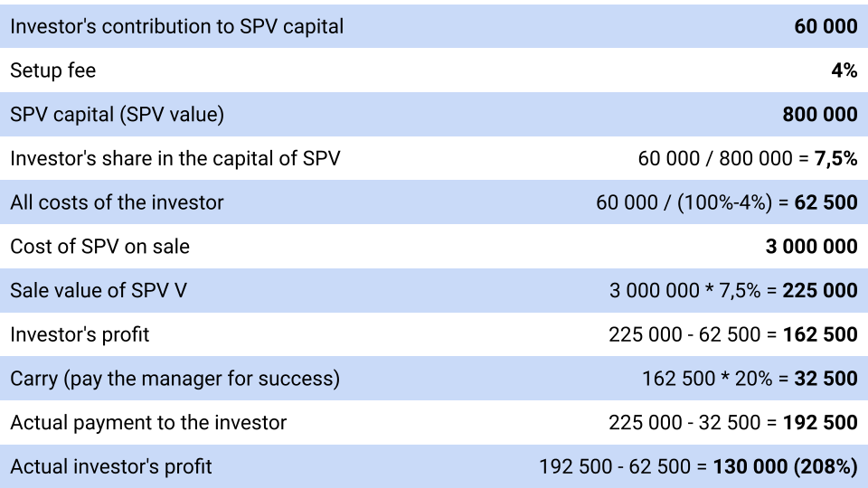The height and width of the screenshot is (488, 868).
Task: Click the "SPV capital (SPV value)" label
Action: [117, 115]
